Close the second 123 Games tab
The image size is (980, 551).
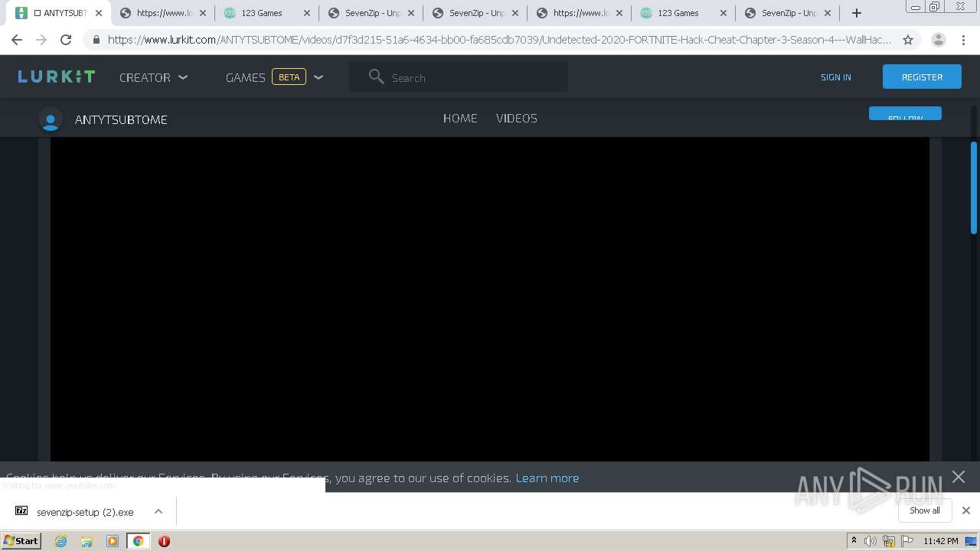724,13
